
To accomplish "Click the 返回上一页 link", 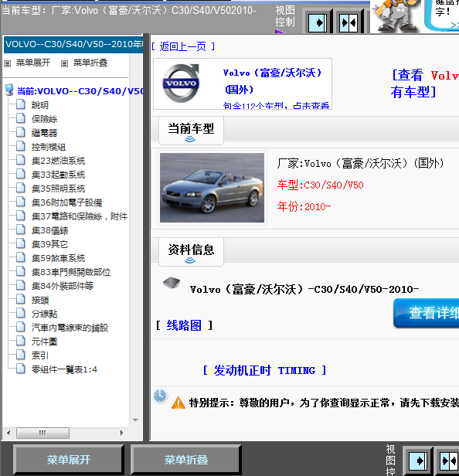I will click(x=182, y=46).
